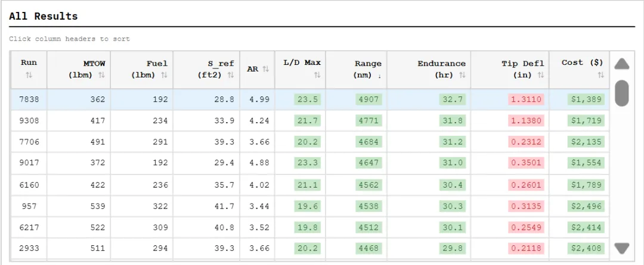Viewport: 644px width, 265px height.
Task: Click the Endurance column sort icon
Action: point(462,75)
